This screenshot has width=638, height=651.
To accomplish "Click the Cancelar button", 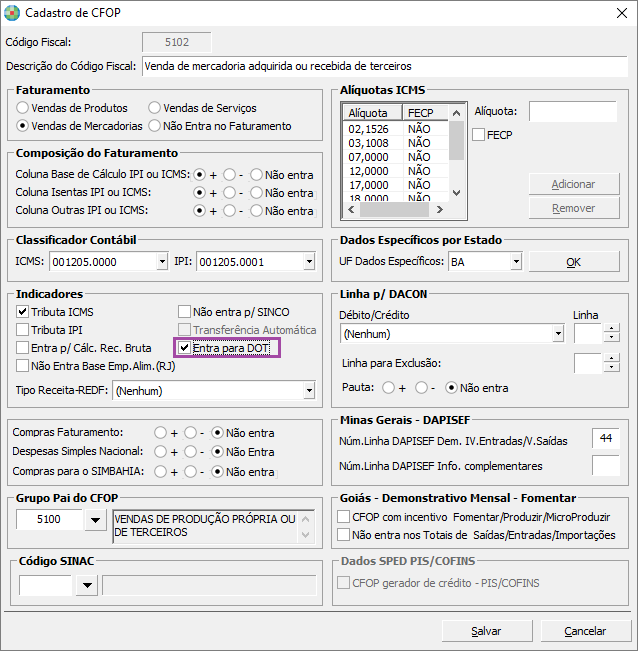I will pyautogui.click(x=585, y=631).
